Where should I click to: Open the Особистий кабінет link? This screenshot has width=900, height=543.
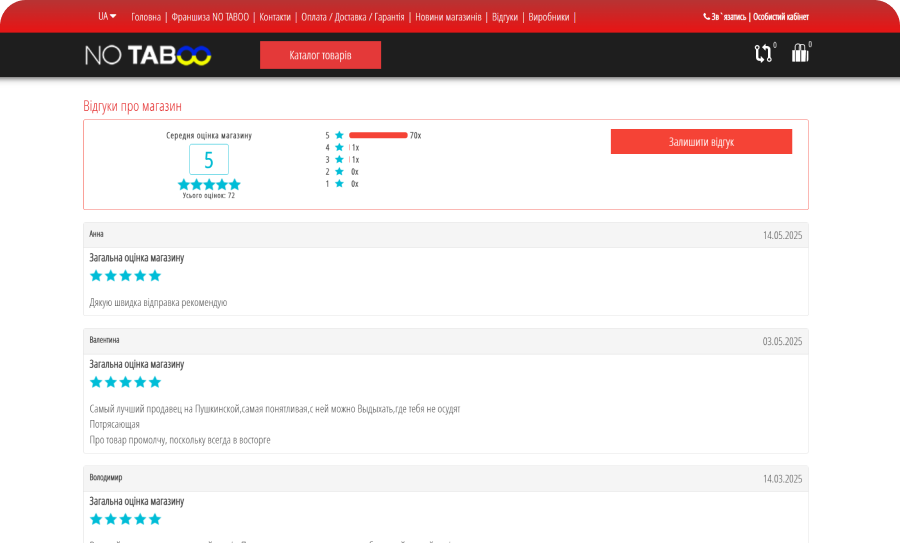[x=781, y=17]
